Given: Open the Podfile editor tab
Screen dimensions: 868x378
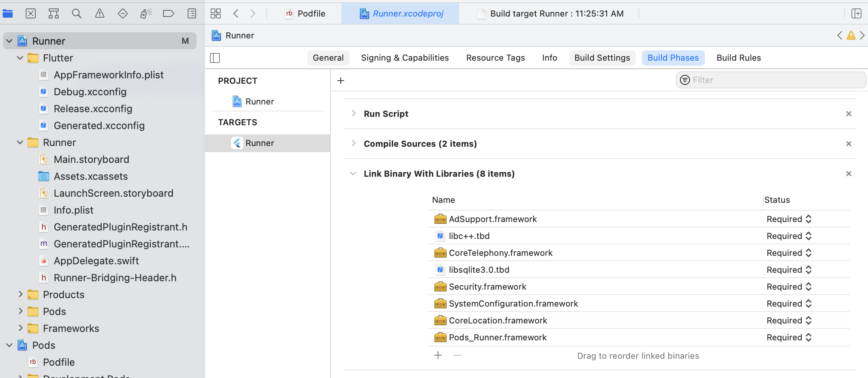Looking at the screenshot, I should tap(305, 14).
